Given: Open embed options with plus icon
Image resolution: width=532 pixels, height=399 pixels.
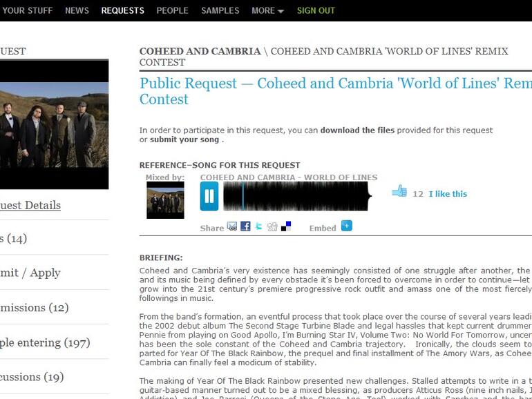Looking at the screenshot, I should point(346,226).
